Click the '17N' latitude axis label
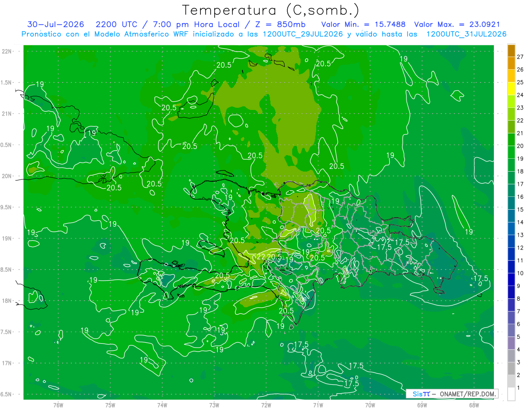 [x=7, y=363]
